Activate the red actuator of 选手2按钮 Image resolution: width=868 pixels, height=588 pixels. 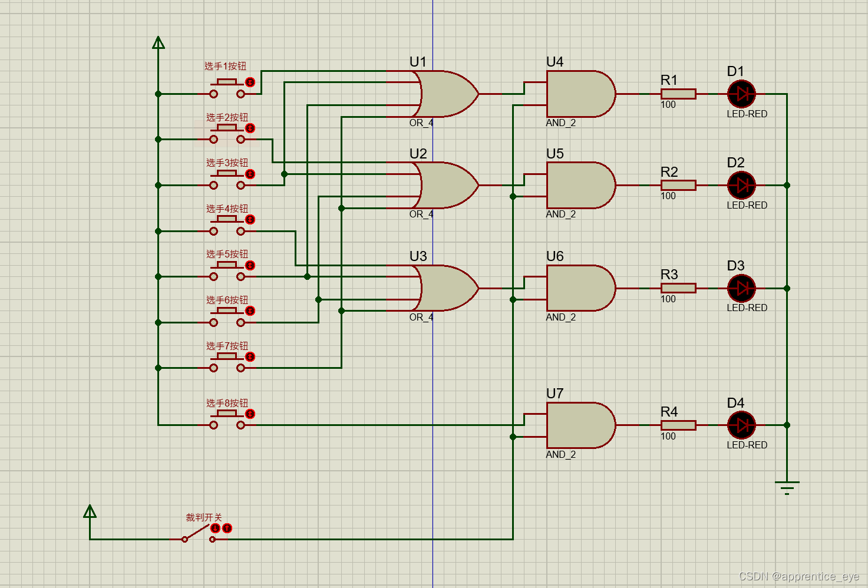(250, 128)
